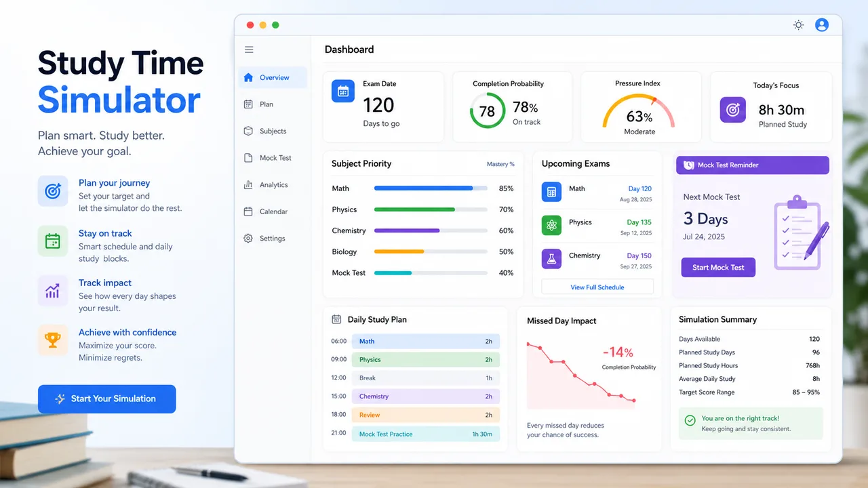Click the Analytics bar chart icon
This screenshot has width=868, height=488.
(248, 184)
